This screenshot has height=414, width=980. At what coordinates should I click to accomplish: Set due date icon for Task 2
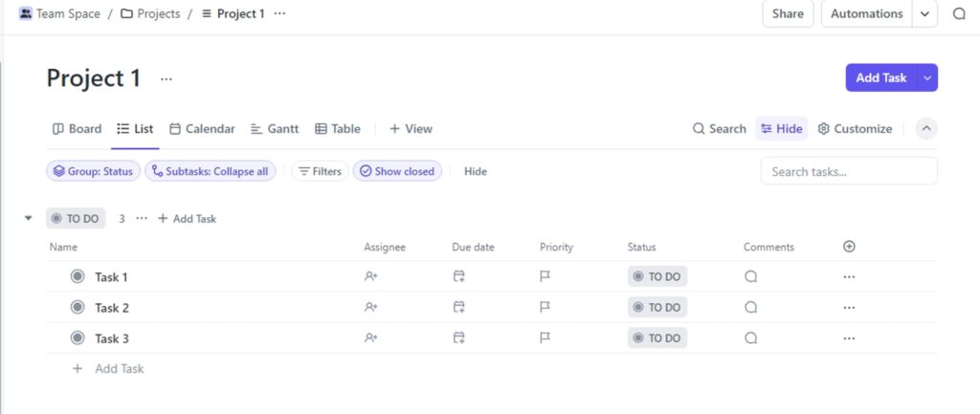pyautogui.click(x=458, y=307)
